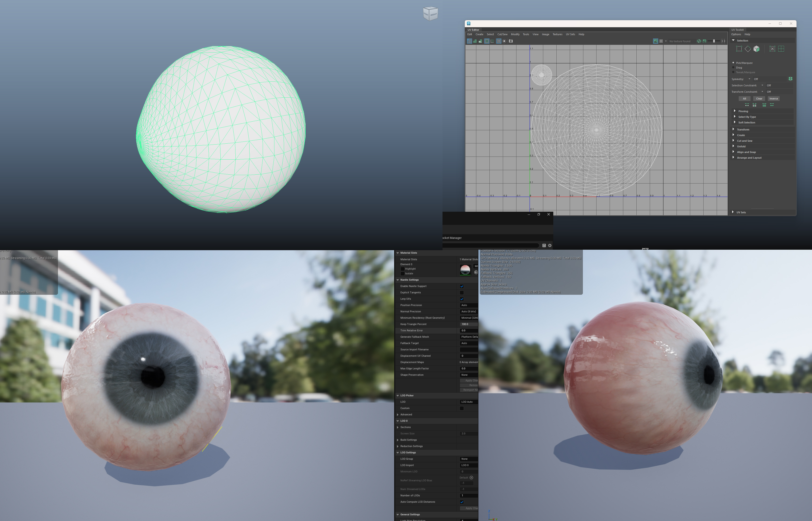The width and height of the screenshot is (812, 521).
Task: Toggle the checker map icon in UV Editor
Action: (x=661, y=41)
